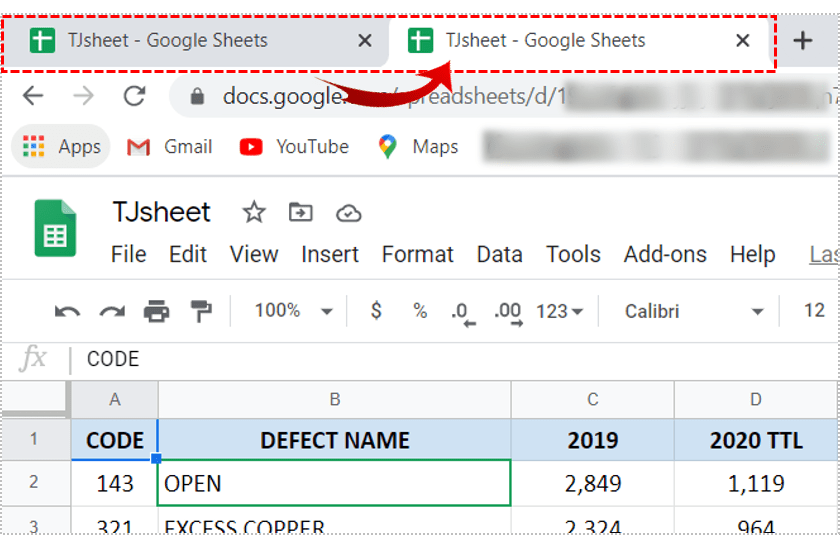Open the Insert menu
The width and height of the screenshot is (840, 535).
click(x=330, y=254)
